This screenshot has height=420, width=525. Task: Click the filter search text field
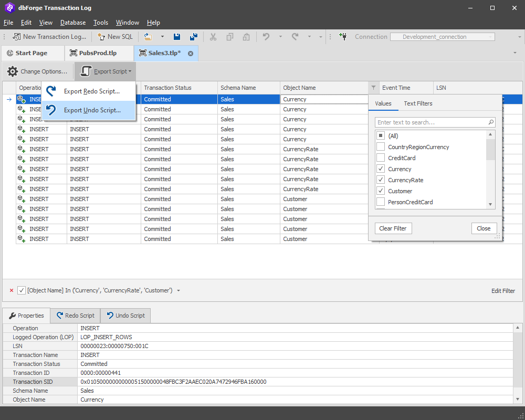tap(431, 122)
